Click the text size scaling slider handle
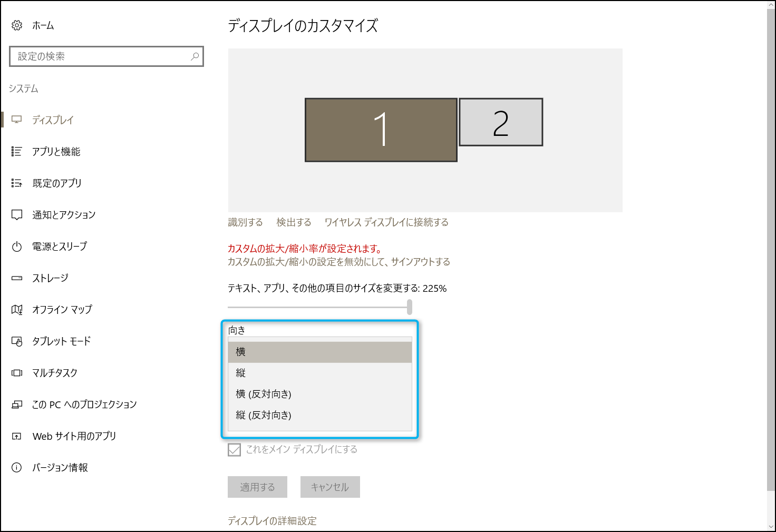Screen dimensions: 776x532 coord(410,307)
